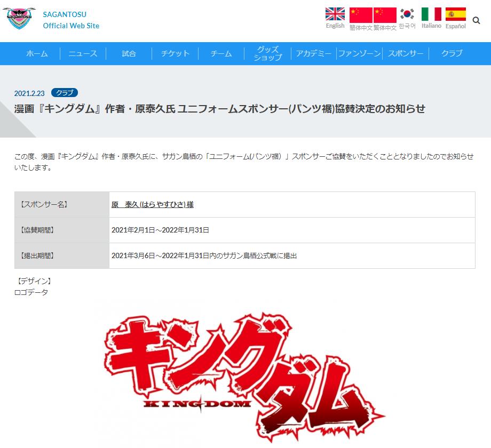Navigate to the 試合 page
This screenshot has width=491, height=448.
(128, 53)
